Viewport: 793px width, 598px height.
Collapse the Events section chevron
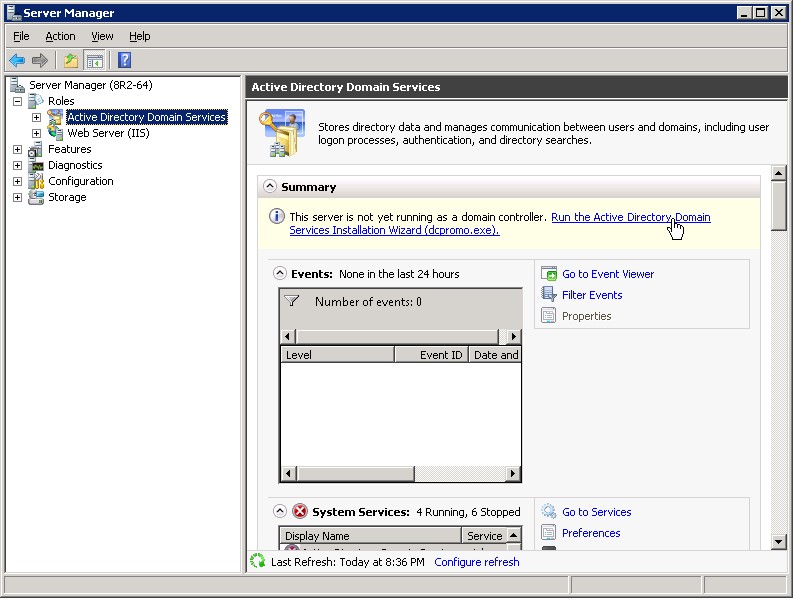coord(280,274)
